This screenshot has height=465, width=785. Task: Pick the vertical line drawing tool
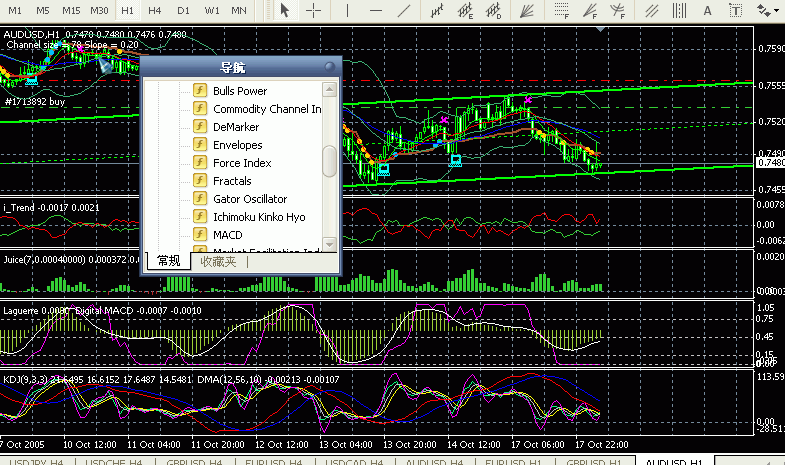tap(349, 10)
